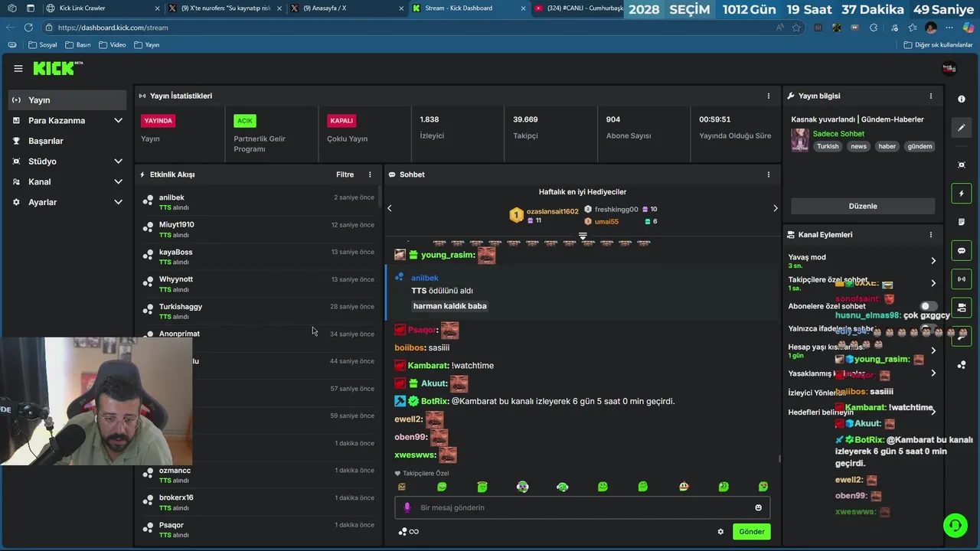The height and width of the screenshot is (551, 980).
Task: Go to previous gifters slide
Action: click(389, 208)
